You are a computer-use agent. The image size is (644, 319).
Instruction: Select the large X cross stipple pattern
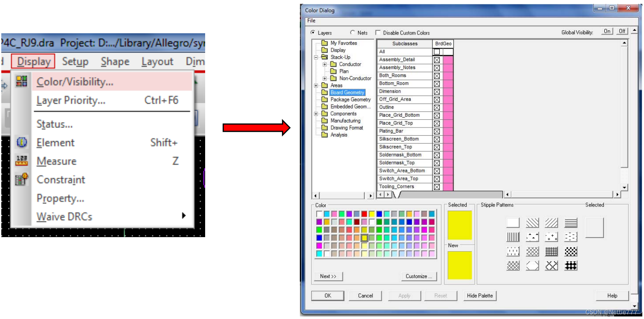(x=551, y=266)
